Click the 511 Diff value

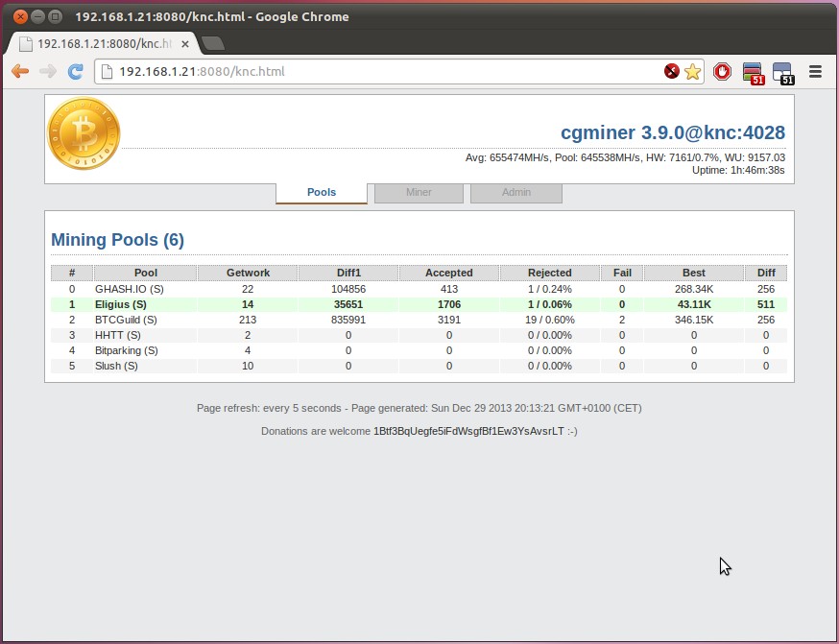(766, 304)
